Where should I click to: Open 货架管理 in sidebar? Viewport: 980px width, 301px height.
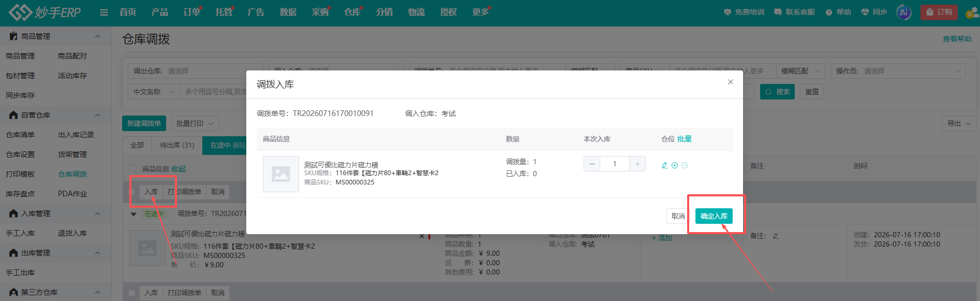(x=72, y=154)
